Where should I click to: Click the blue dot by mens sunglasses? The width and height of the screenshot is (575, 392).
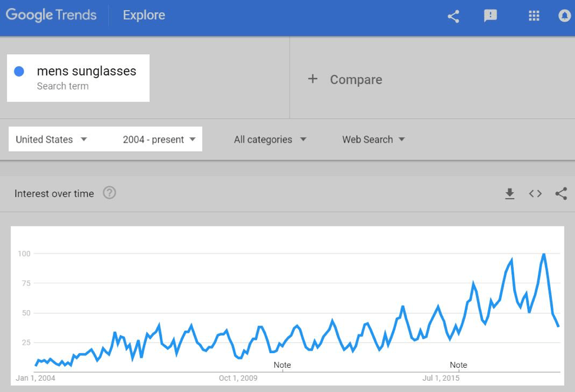[x=19, y=71]
